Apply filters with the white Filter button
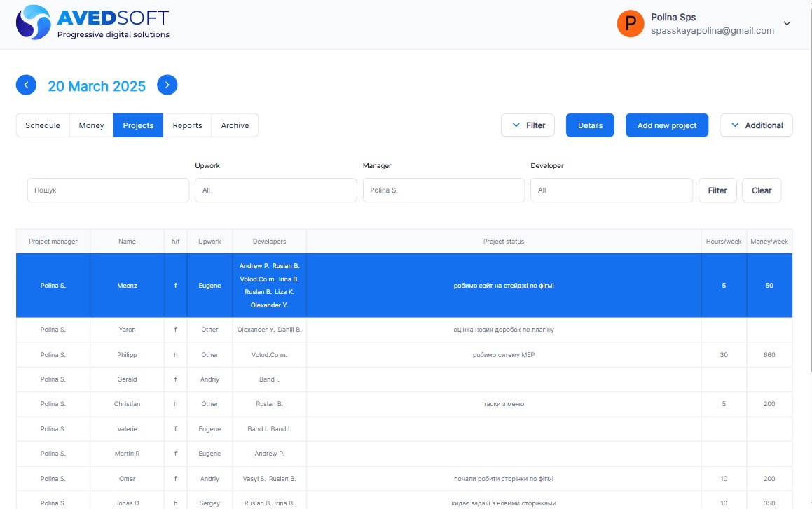 717,190
